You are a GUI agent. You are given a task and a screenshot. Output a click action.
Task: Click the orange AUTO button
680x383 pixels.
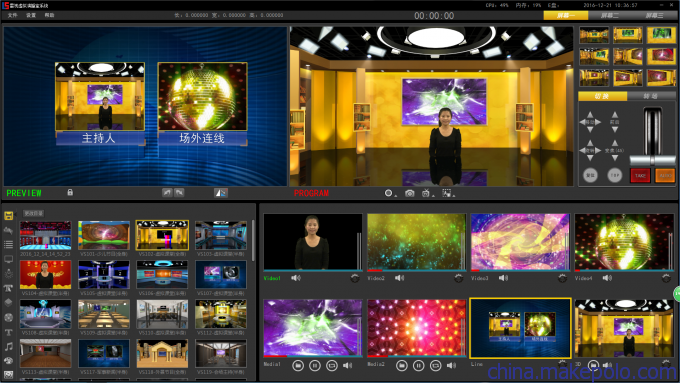(665, 175)
